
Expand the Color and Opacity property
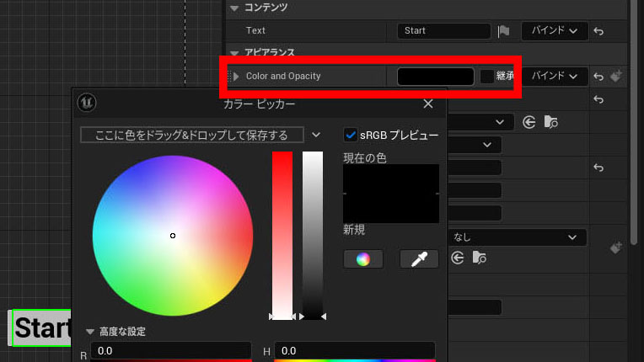[x=236, y=77]
